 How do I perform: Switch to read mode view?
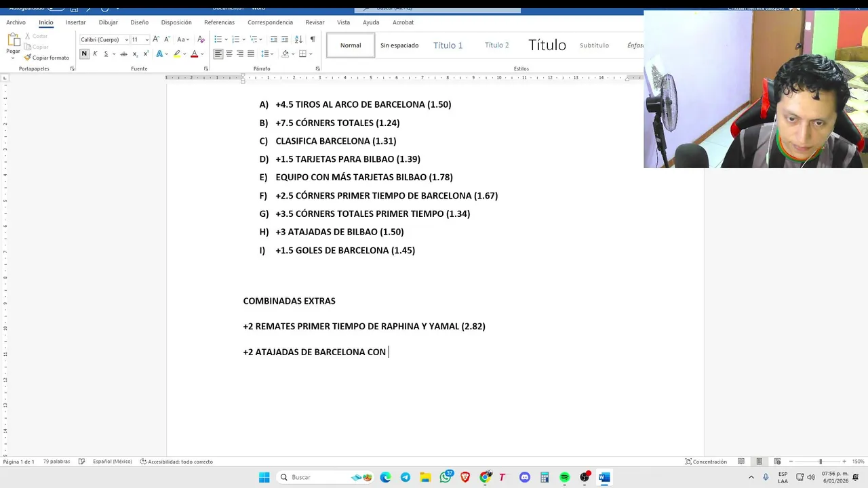pyautogui.click(x=741, y=462)
